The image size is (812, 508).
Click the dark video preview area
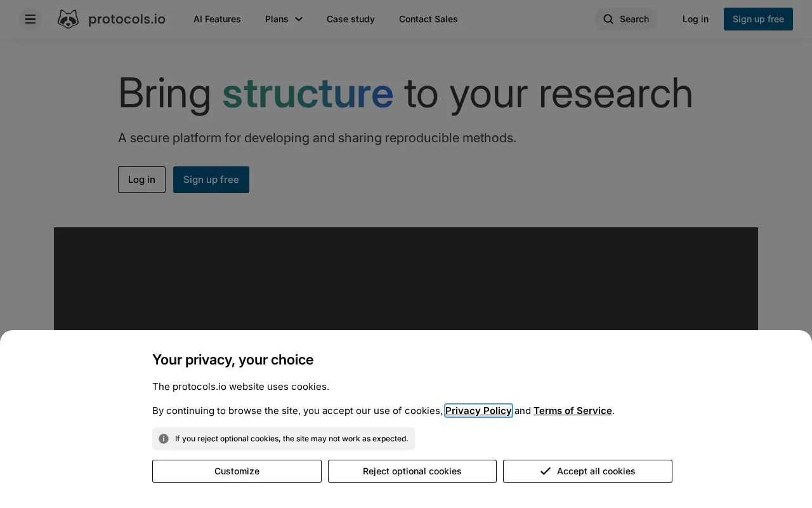point(406,279)
